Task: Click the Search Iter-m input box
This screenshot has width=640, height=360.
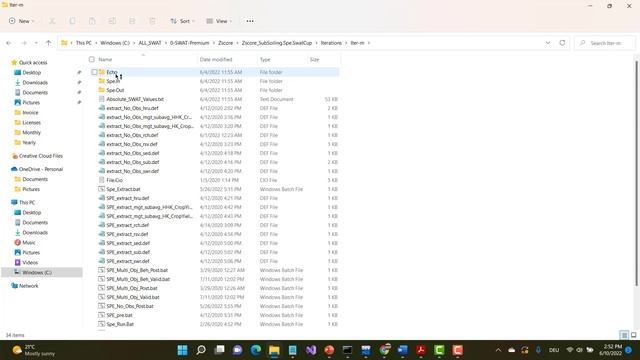Action: click(x=605, y=43)
